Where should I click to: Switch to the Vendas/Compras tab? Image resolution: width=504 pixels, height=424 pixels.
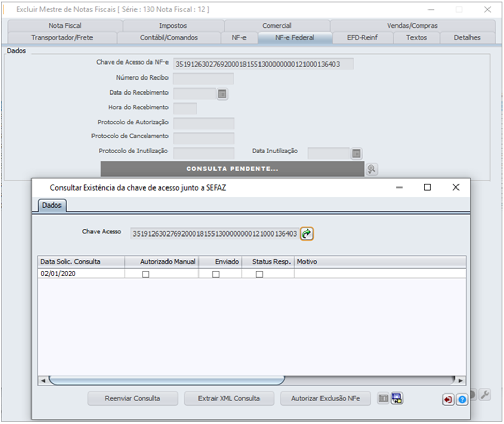coord(413,26)
